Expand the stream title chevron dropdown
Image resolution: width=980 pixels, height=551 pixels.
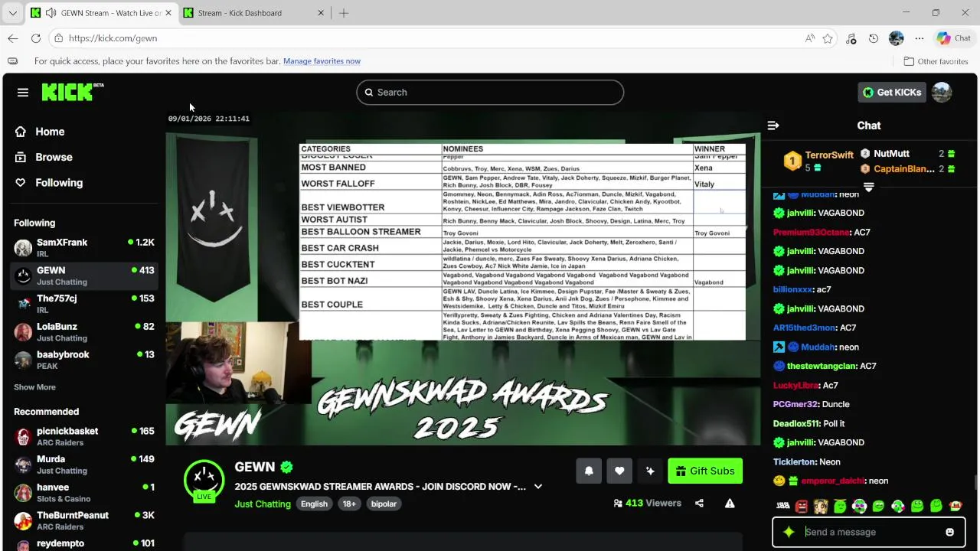pyautogui.click(x=538, y=486)
